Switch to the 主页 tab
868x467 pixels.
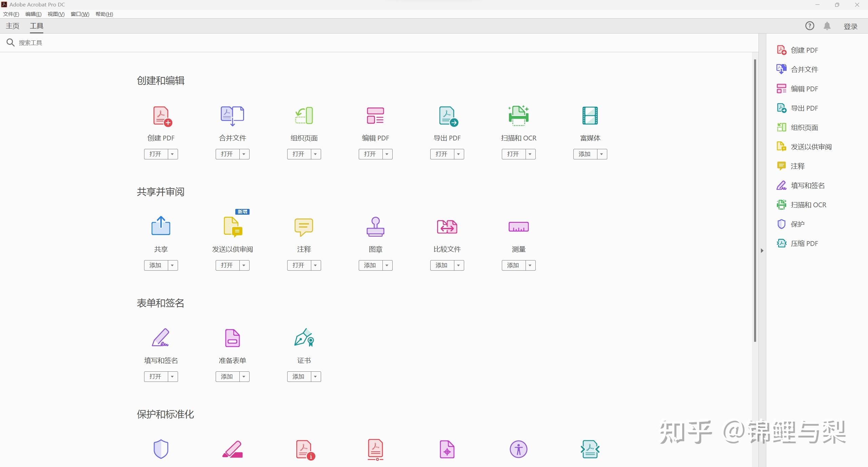point(13,26)
